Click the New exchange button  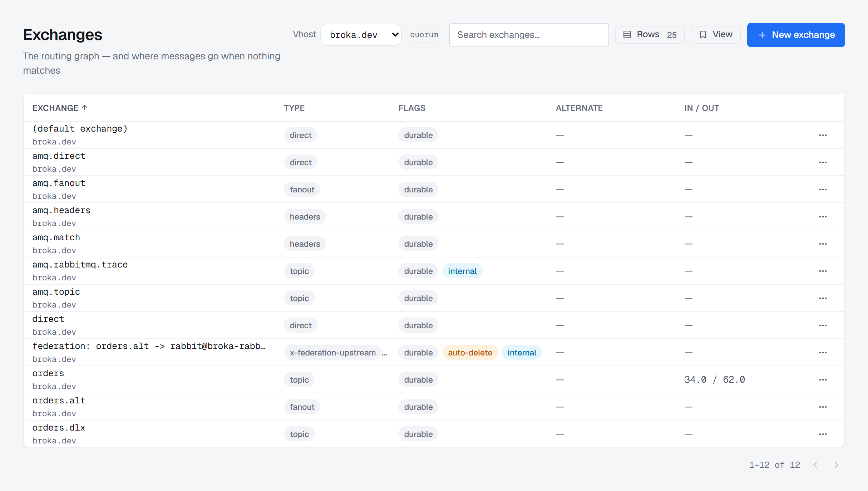pyautogui.click(x=796, y=35)
